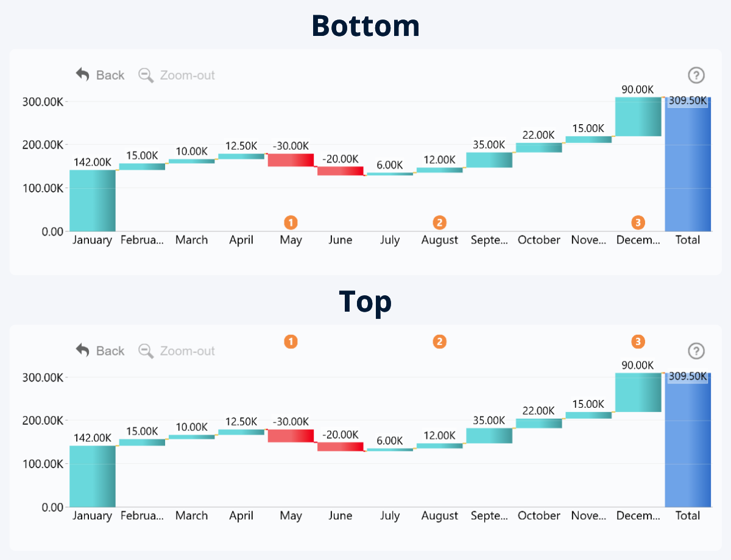
Task: Click the October axis label in the Bottom-titled chart
Action: point(539,240)
